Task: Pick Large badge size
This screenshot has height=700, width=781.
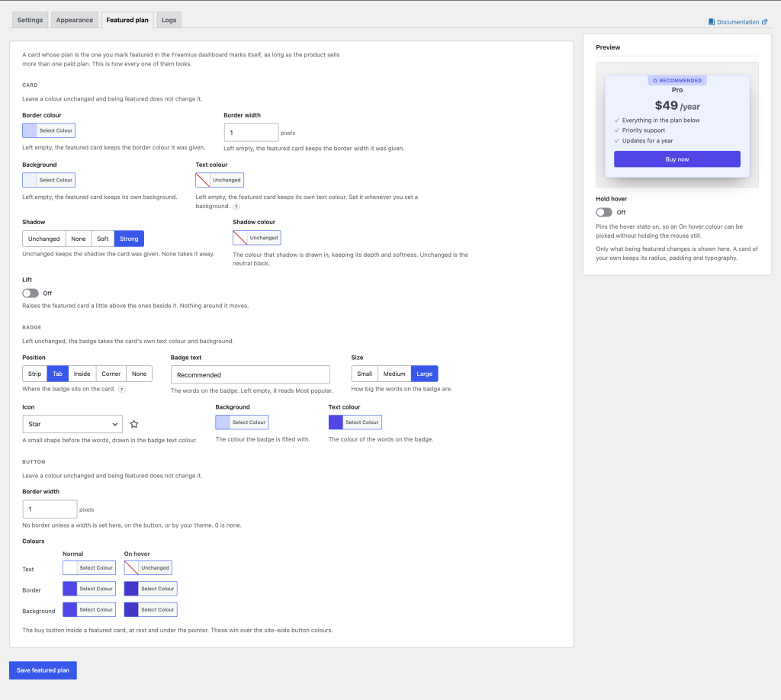Action: click(424, 374)
